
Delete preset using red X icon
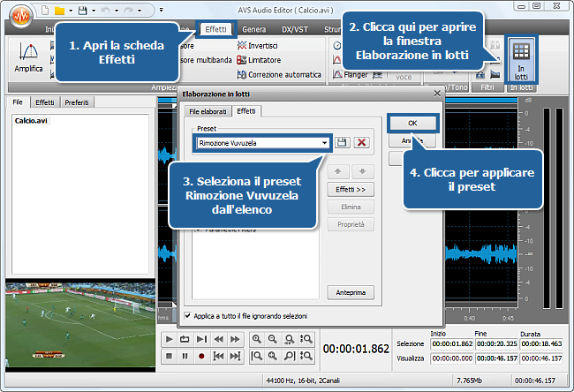(x=361, y=142)
